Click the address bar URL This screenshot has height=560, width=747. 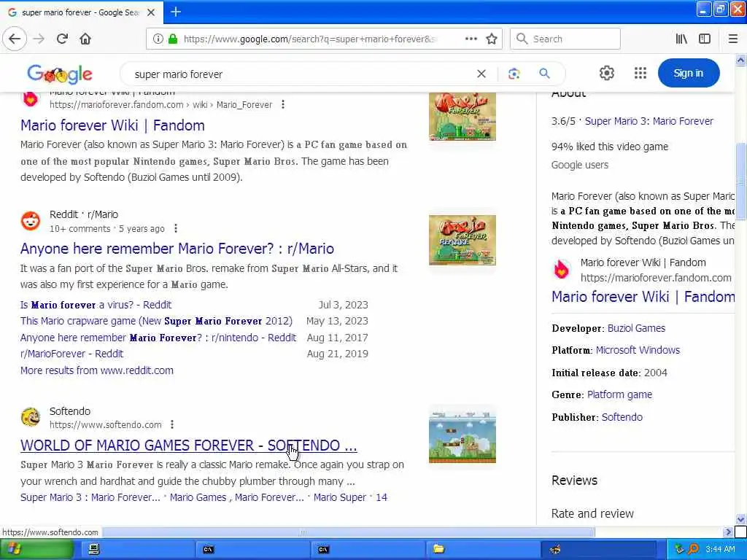[309, 39]
